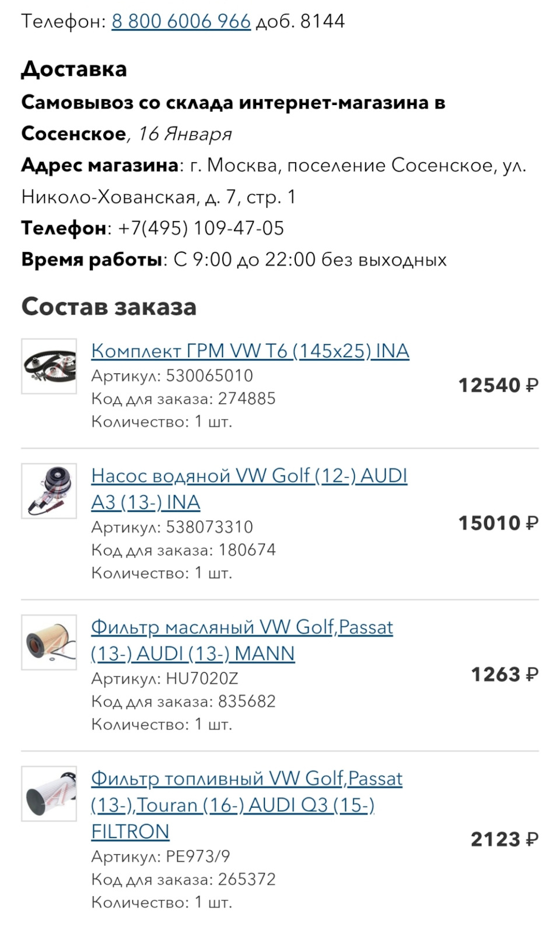The image size is (560, 926).
Task: Open the timing belt kit product thumbnail
Action: coord(49,366)
